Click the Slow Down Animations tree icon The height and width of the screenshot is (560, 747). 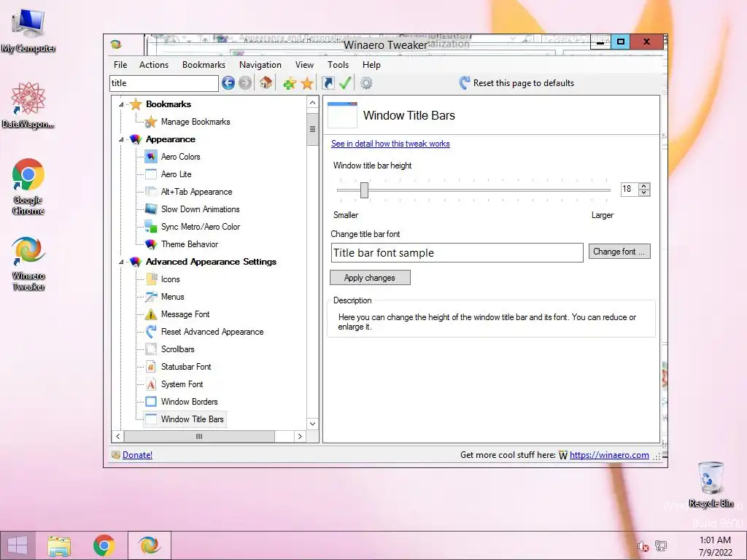pyautogui.click(x=151, y=209)
